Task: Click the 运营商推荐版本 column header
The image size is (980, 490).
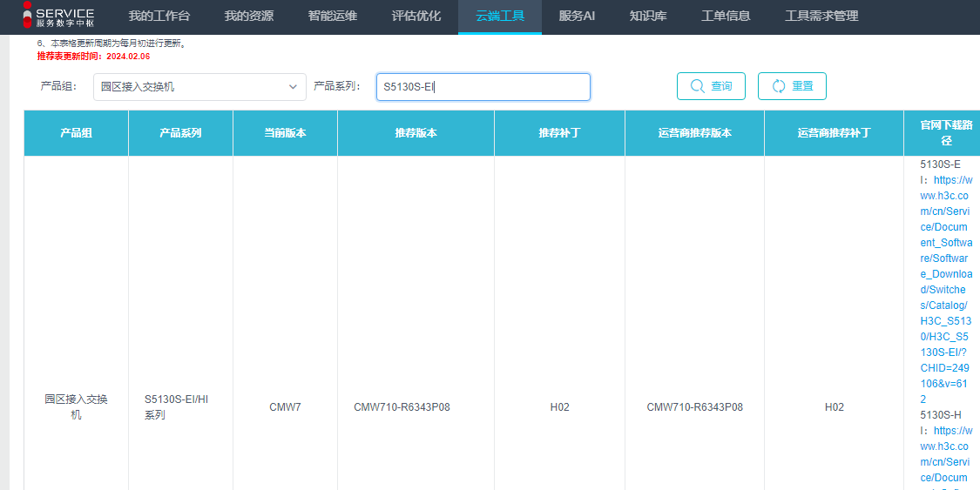Action: point(694,133)
